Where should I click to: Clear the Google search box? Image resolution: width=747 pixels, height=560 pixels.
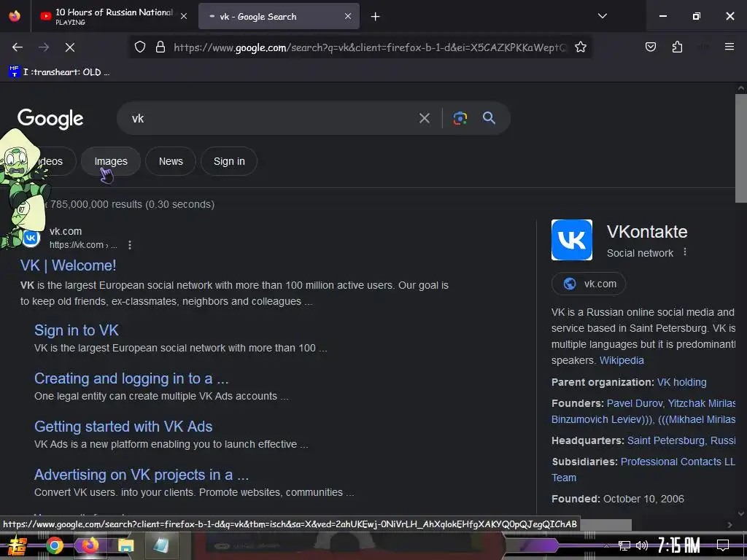point(424,118)
